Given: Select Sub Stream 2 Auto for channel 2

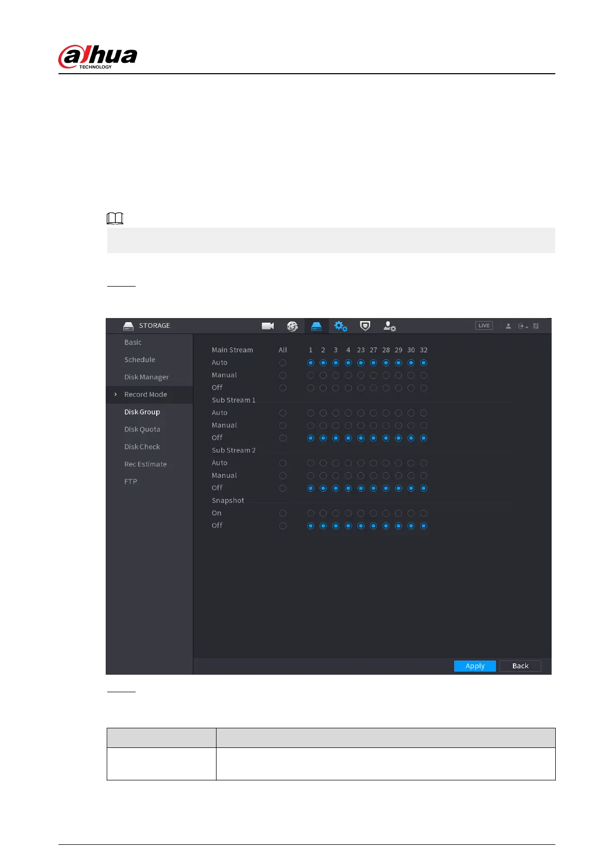Looking at the screenshot, I should point(323,463).
